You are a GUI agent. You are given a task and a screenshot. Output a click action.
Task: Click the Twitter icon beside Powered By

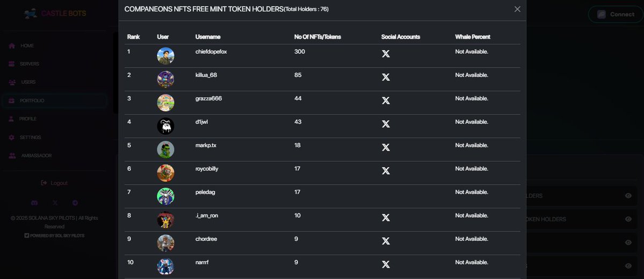point(27,235)
